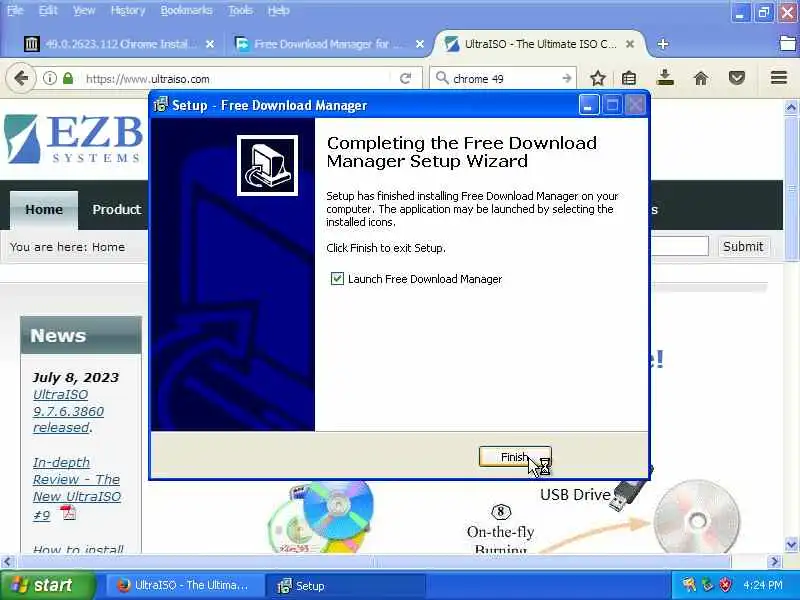Bookmark this page with star icon

pyautogui.click(x=598, y=79)
